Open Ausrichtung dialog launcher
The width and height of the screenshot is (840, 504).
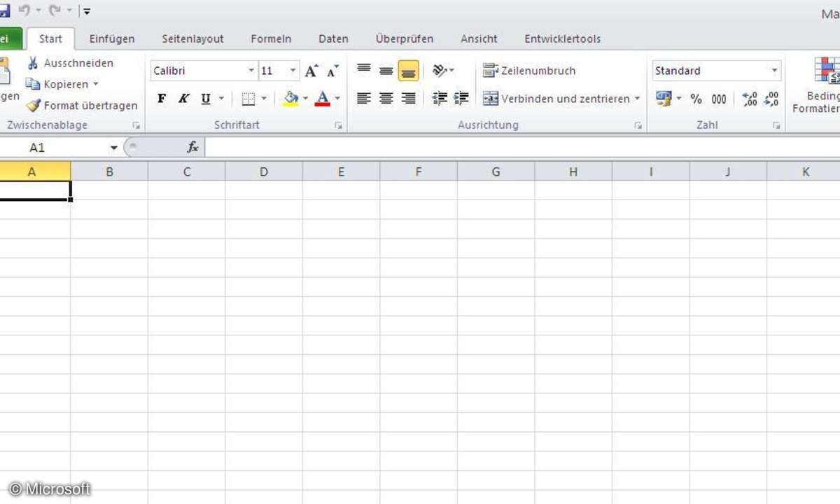(x=638, y=126)
